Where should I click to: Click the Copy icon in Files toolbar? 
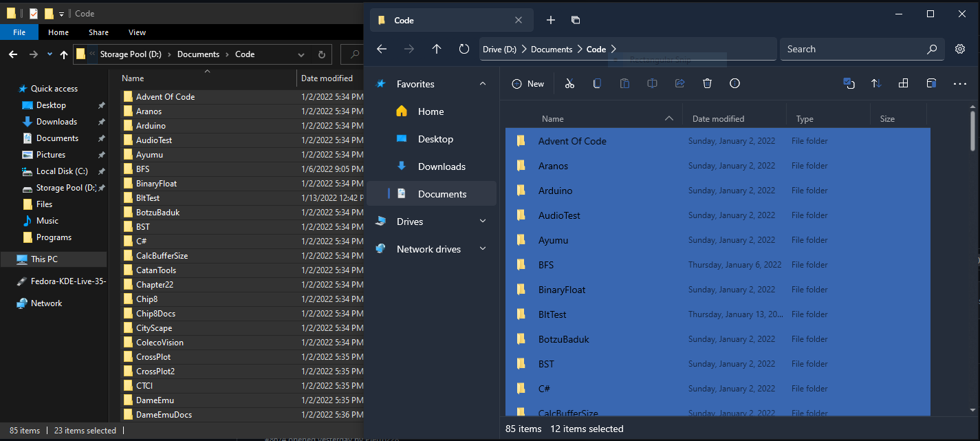coord(597,83)
